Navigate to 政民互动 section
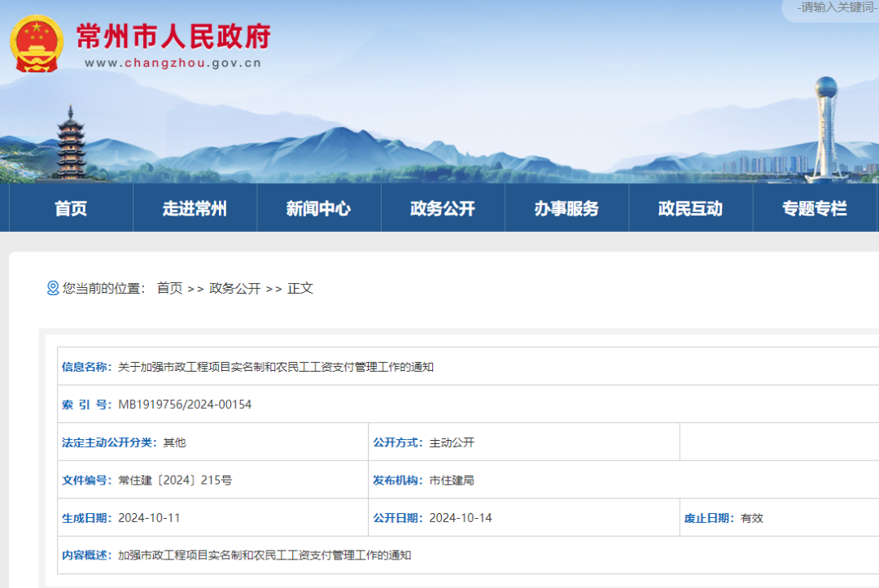Image resolution: width=879 pixels, height=588 pixels. click(690, 208)
